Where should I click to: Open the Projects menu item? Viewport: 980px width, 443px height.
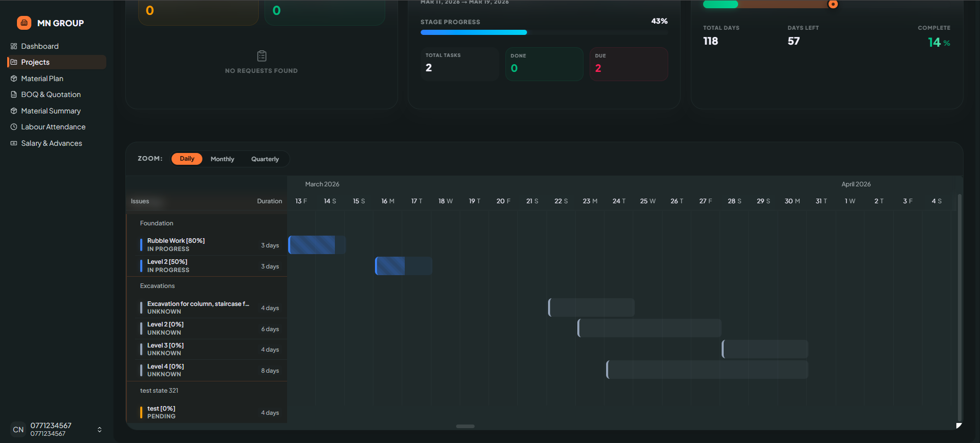coord(56,62)
